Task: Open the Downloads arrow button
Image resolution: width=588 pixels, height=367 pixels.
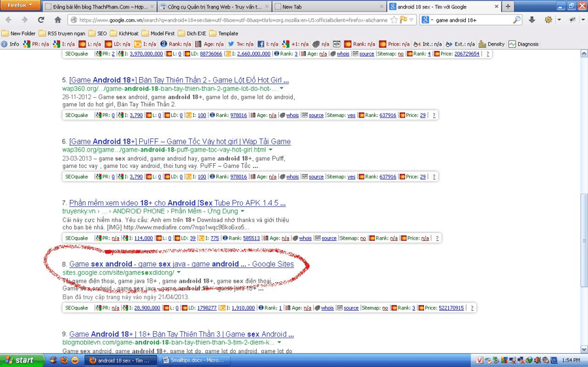Action: pyautogui.click(x=532, y=20)
